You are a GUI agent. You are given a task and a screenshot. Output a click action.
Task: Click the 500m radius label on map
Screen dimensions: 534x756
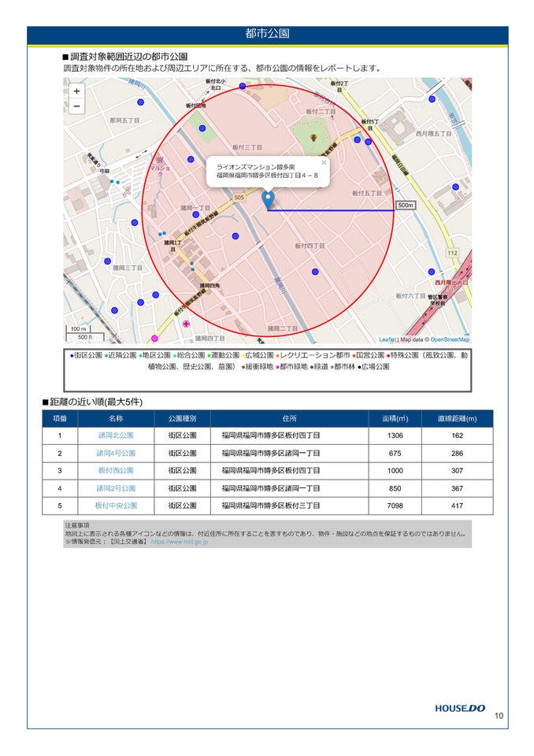click(405, 206)
